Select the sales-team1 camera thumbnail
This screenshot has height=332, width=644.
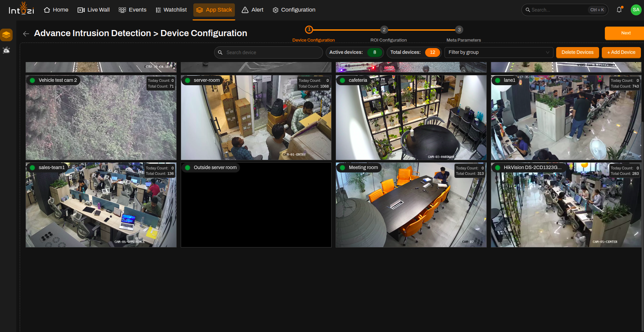pos(101,205)
